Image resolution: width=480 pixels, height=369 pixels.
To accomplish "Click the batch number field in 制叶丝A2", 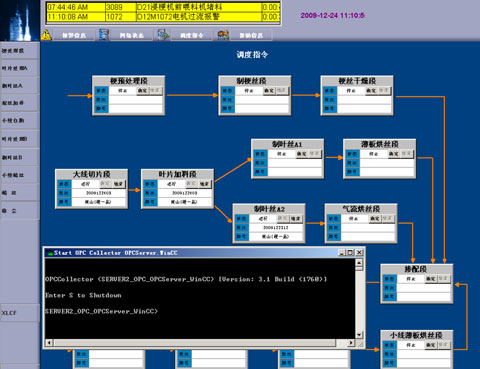I will coord(276,228).
